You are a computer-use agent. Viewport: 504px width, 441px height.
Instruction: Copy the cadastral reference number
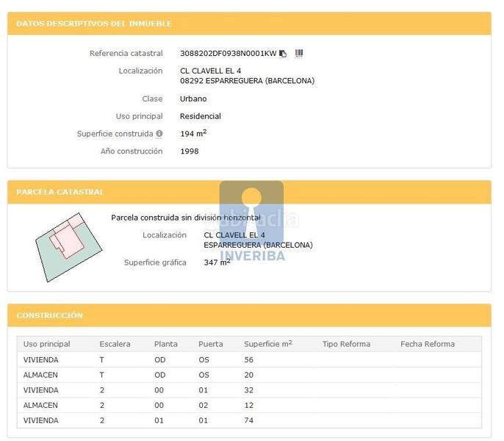pos(283,54)
